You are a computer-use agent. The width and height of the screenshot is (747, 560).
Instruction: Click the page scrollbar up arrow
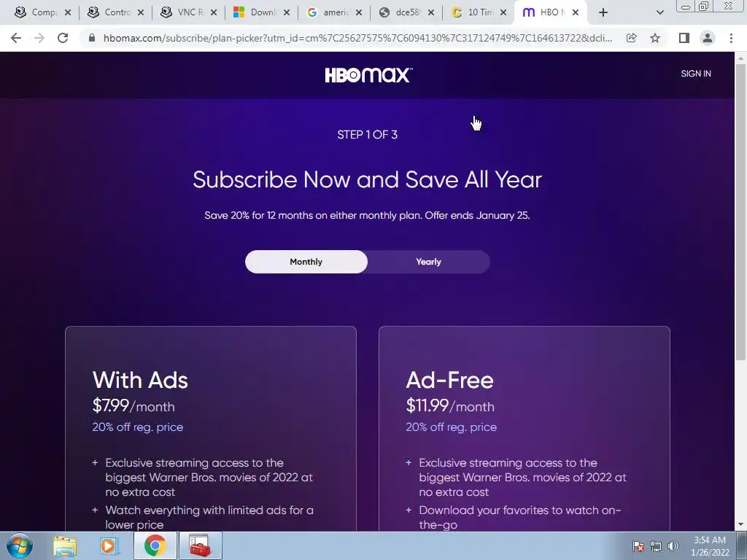pos(741,58)
